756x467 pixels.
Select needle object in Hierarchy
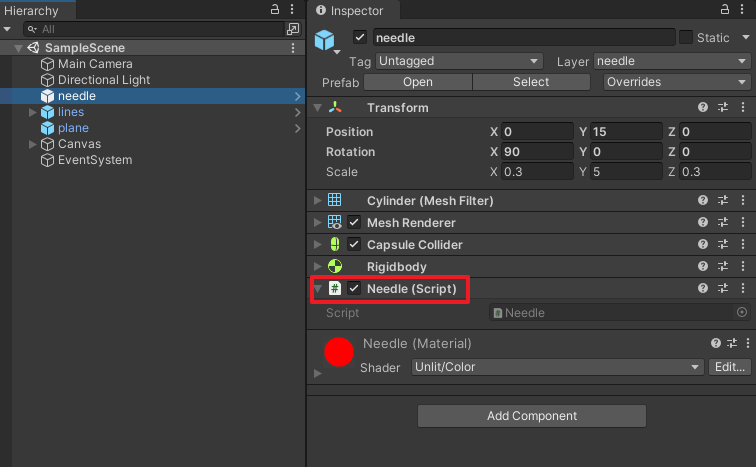[77, 96]
